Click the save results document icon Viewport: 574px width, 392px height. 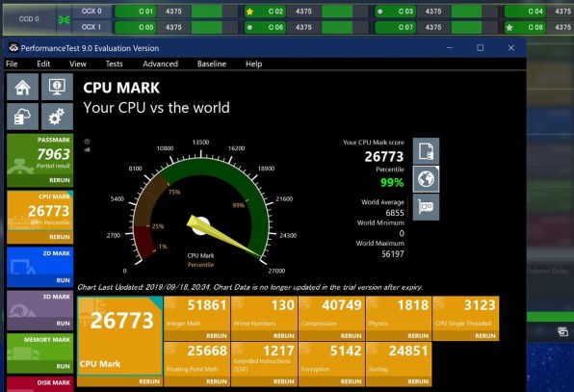[x=426, y=151]
